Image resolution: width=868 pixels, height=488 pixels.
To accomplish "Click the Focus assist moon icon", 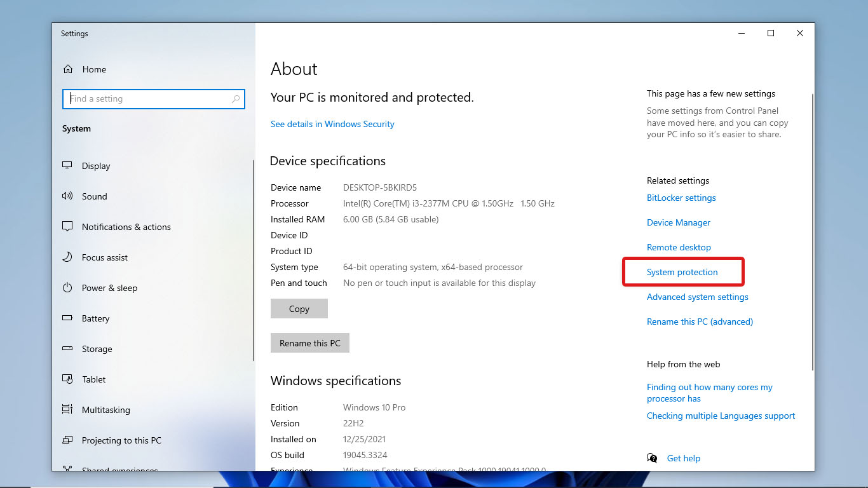I will (x=67, y=257).
